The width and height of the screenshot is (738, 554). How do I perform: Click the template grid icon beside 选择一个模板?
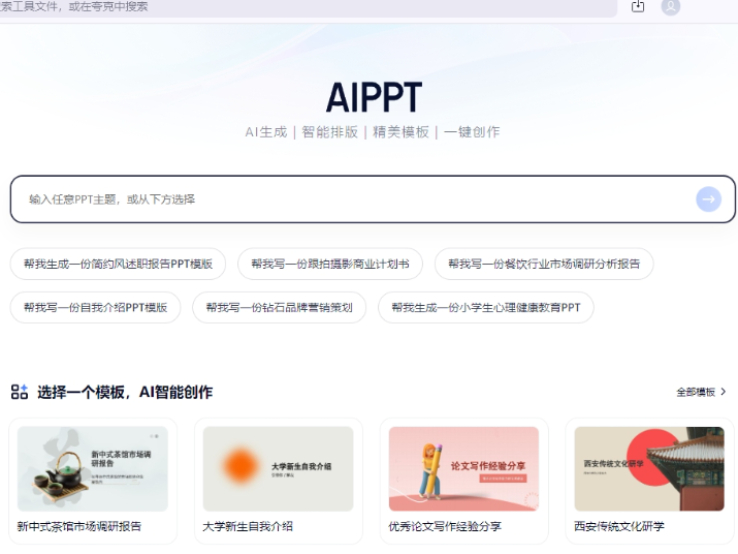19,392
